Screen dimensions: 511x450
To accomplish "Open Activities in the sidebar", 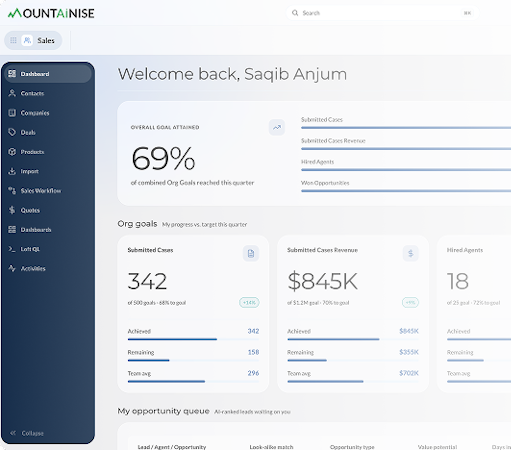I will point(48,268).
